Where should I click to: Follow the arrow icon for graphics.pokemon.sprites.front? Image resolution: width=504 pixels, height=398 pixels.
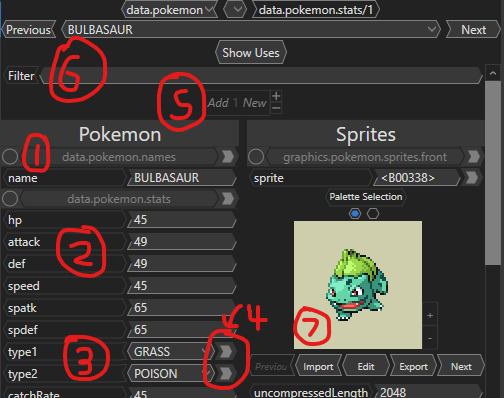tap(474, 157)
